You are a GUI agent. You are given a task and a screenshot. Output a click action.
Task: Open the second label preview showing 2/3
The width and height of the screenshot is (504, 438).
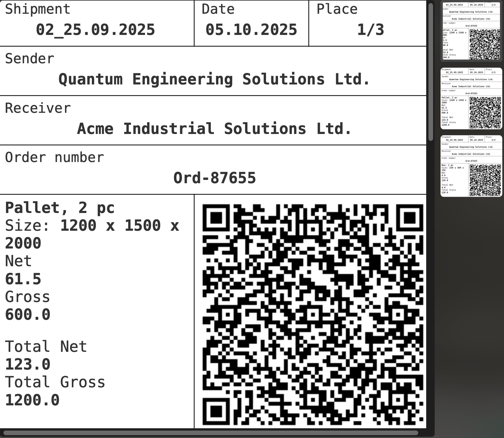coord(471,99)
